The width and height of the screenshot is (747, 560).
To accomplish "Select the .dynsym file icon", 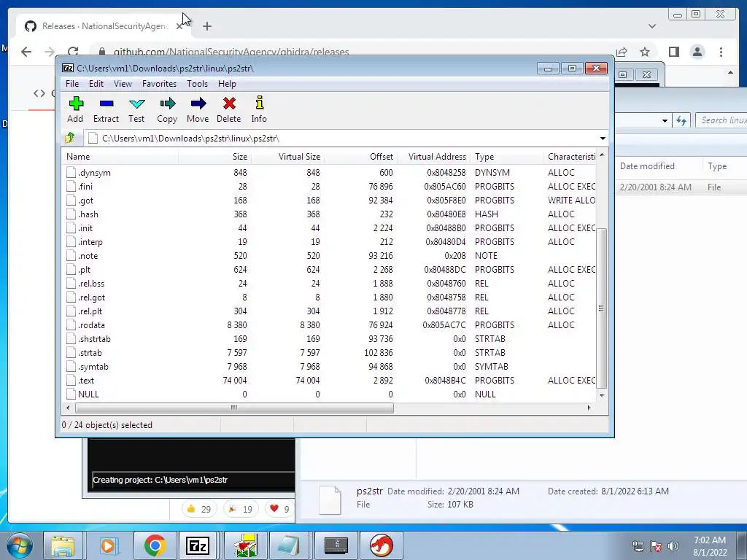I will coord(71,172).
